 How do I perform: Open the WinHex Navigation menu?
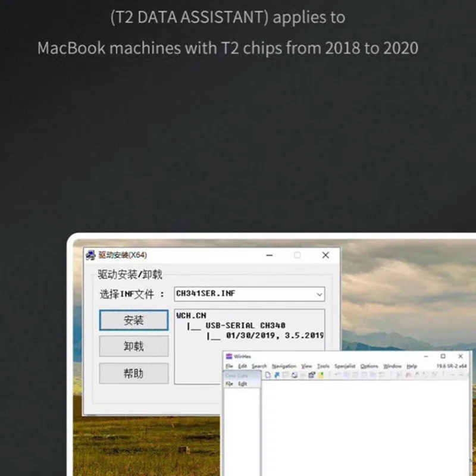click(284, 366)
